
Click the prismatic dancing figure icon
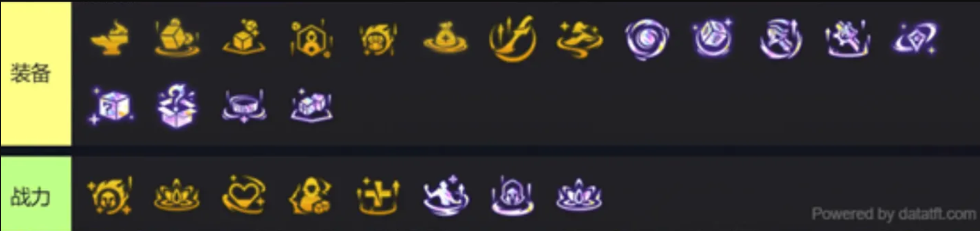coord(446,196)
